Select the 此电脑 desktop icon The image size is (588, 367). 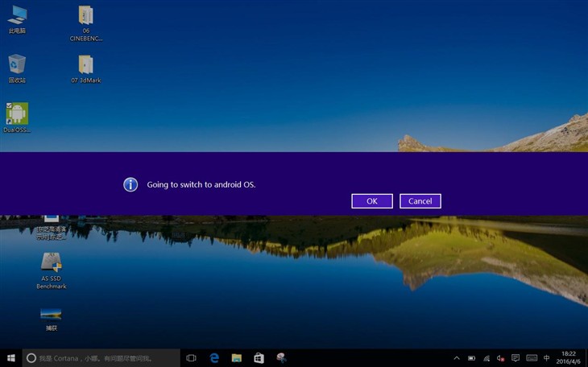17,20
